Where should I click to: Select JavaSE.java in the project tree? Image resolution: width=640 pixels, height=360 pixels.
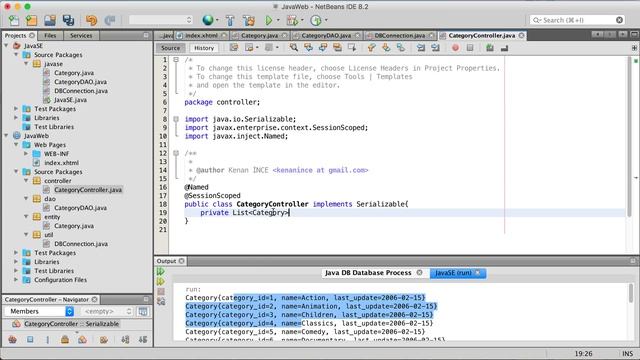70,100
